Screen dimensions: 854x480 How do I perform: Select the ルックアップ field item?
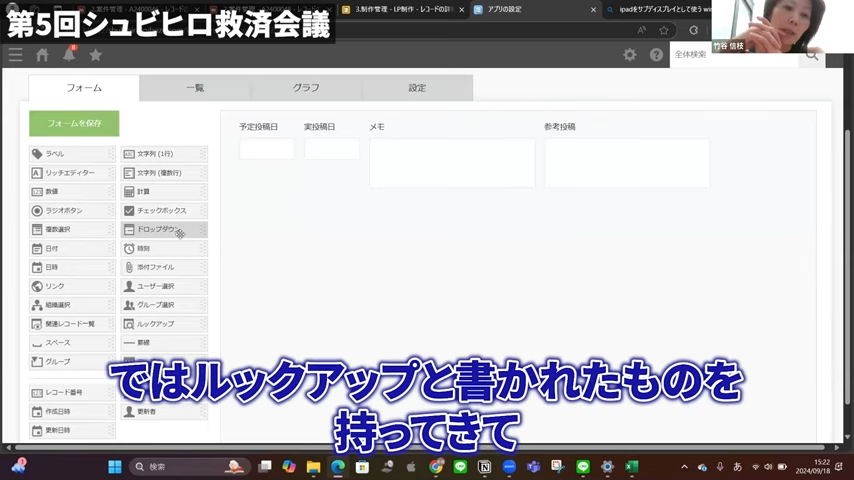point(164,324)
